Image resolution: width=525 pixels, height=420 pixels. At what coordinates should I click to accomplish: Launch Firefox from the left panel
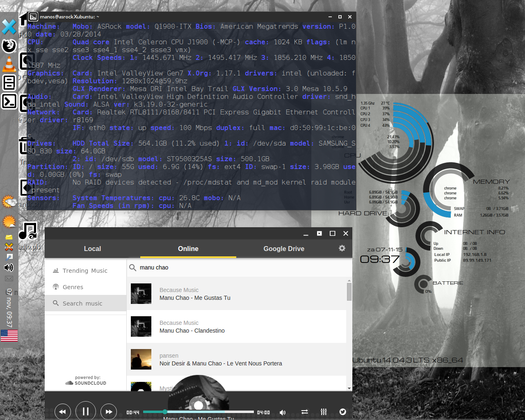pyautogui.click(x=9, y=46)
